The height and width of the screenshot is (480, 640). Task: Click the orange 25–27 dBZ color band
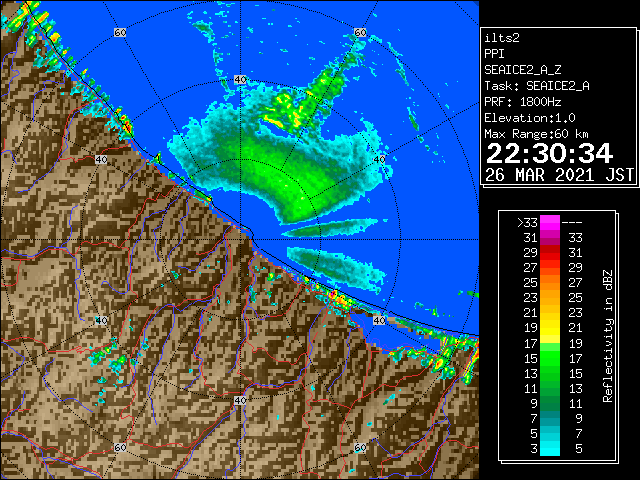coord(549,283)
